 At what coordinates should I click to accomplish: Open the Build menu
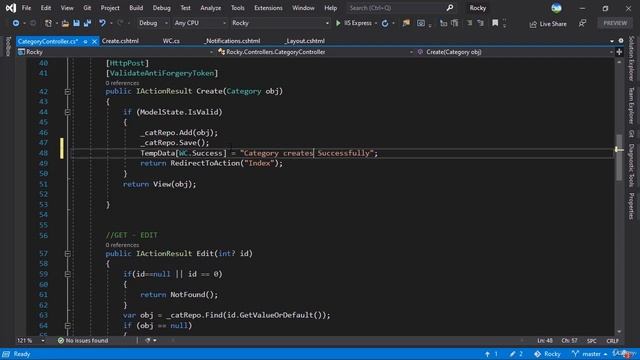coord(136,8)
